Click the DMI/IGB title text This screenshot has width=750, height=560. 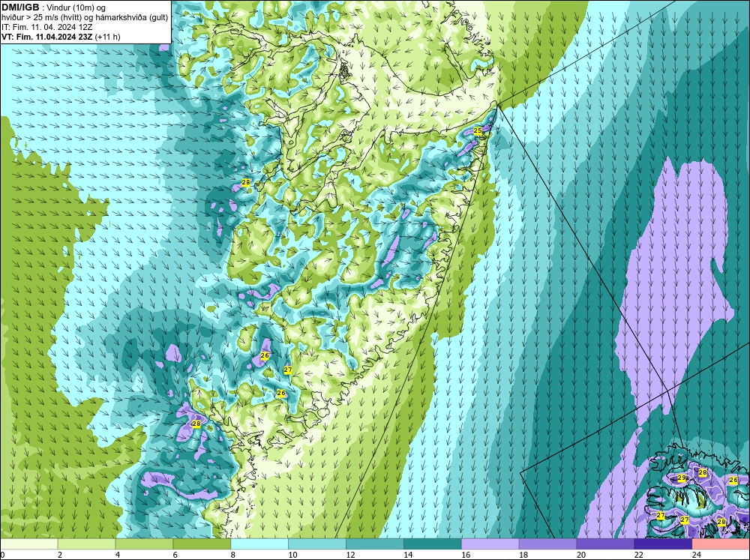click(20, 7)
